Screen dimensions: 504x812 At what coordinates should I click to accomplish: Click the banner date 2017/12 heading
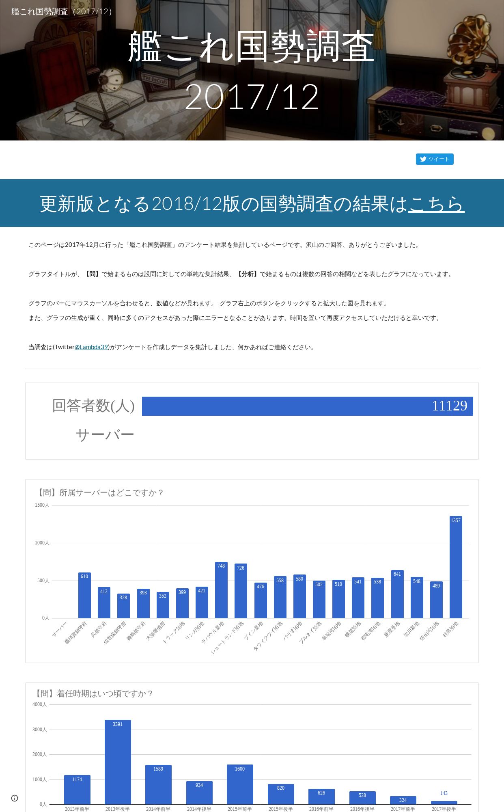pyautogui.click(x=252, y=97)
